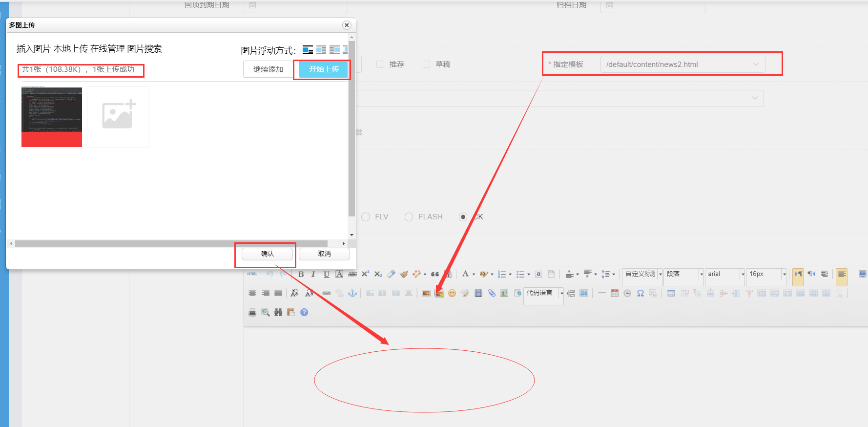Open the editor help icon

[304, 312]
